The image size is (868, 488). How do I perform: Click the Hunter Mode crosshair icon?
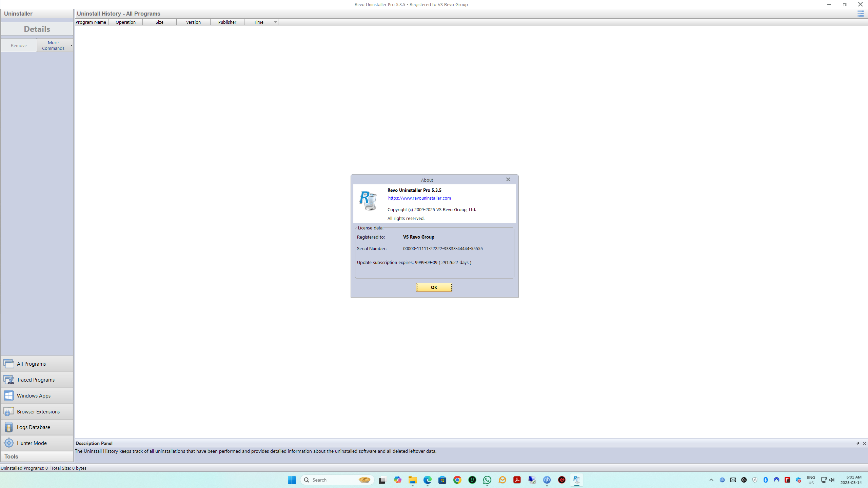pyautogui.click(x=9, y=443)
